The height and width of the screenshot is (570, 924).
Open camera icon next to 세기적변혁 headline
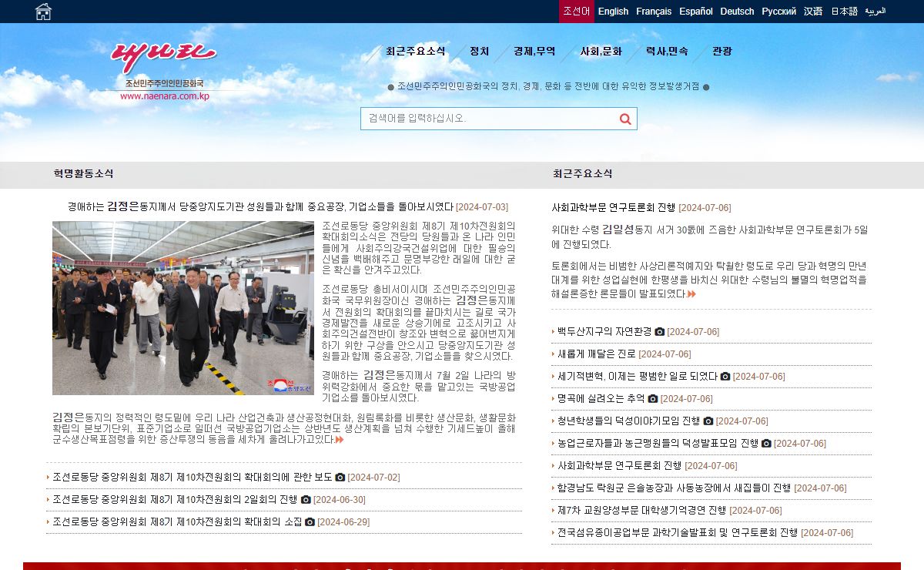[725, 377]
